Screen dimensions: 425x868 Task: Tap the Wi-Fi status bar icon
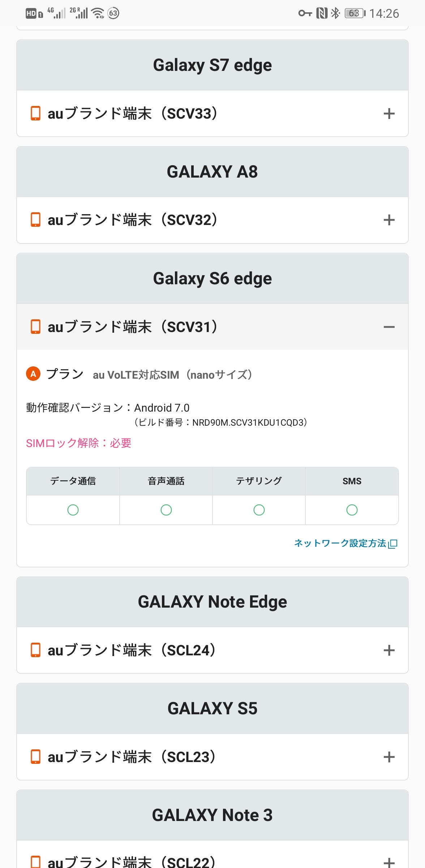pos(98,13)
